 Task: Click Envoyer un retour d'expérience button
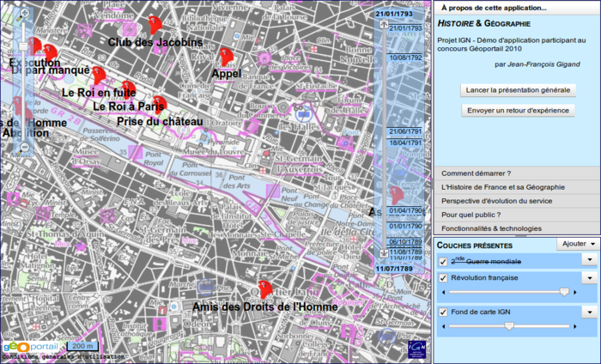pos(518,111)
